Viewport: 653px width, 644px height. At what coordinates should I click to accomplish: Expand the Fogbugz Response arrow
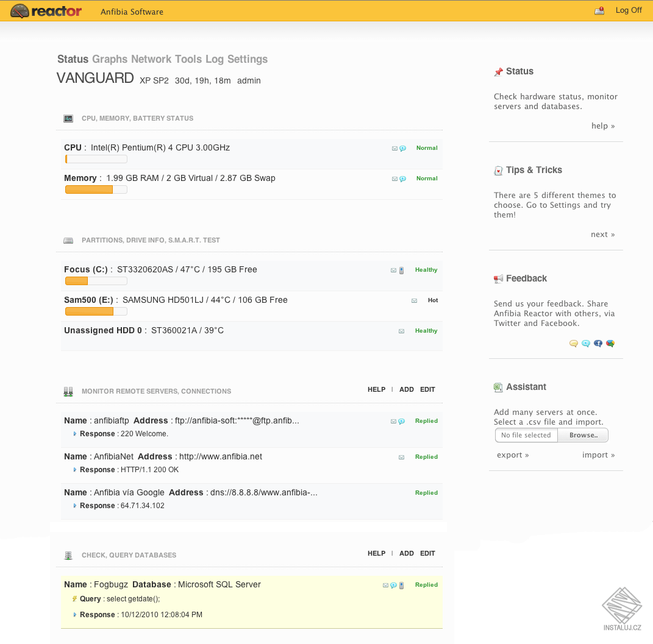tap(75, 615)
